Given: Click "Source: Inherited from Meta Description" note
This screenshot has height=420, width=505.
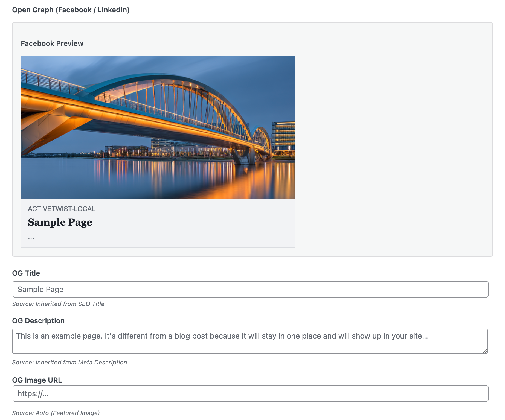Looking at the screenshot, I should pos(69,362).
